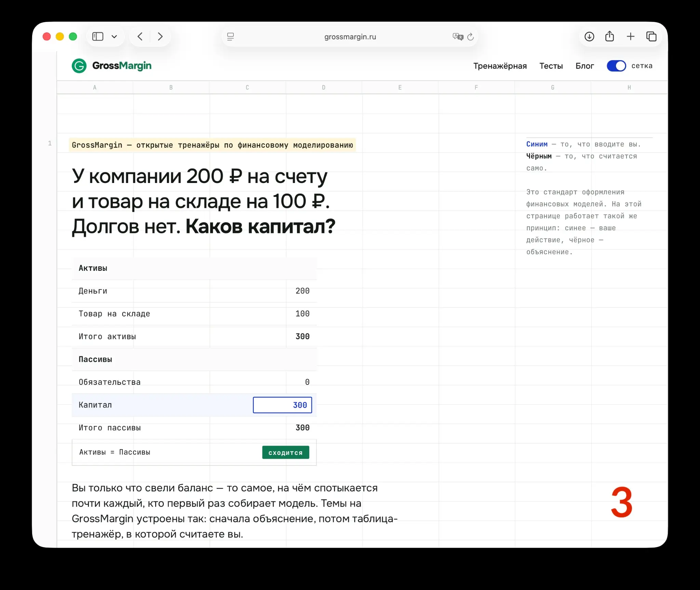This screenshot has width=700, height=590.
Task: Click the сходится status badge
Action: click(x=286, y=453)
